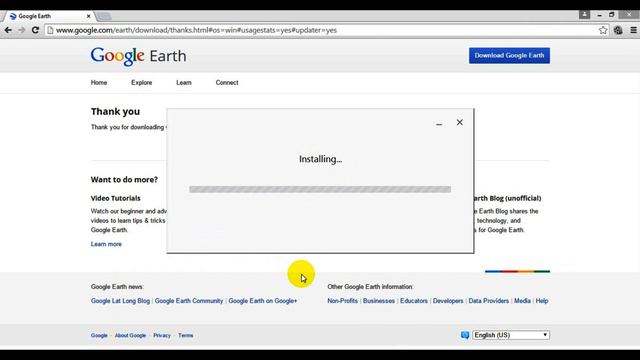Click the Installing... status text
640x360 pixels.
[320, 159]
